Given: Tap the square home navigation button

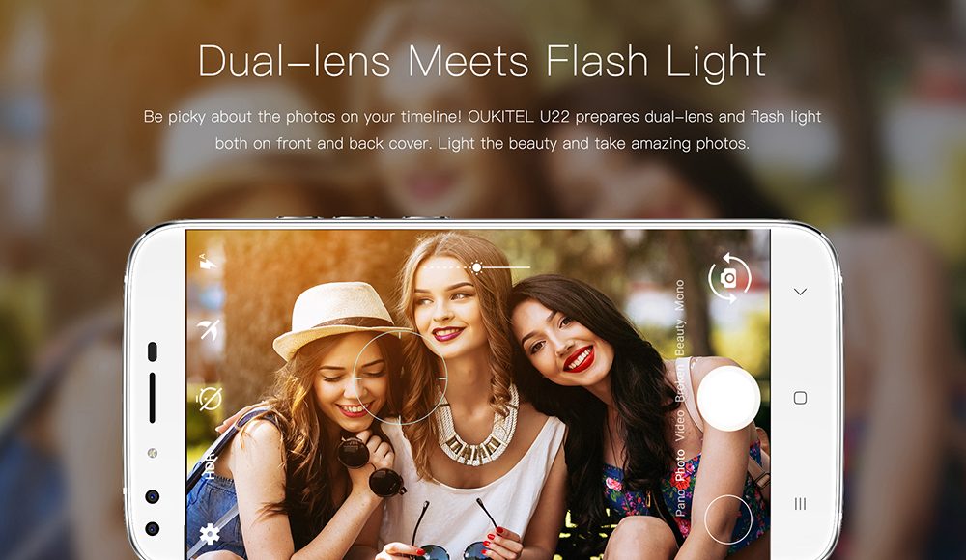Looking at the screenshot, I should [x=800, y=398].
